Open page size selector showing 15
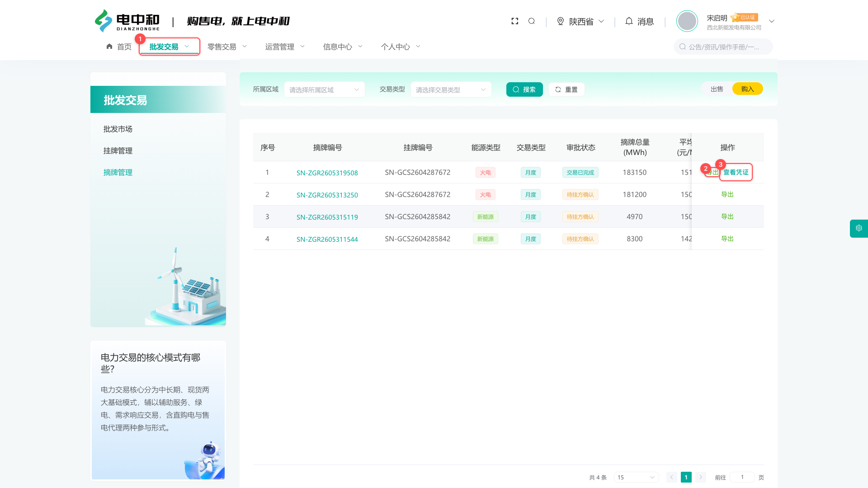The image size is (868, 488). point(637,477)
